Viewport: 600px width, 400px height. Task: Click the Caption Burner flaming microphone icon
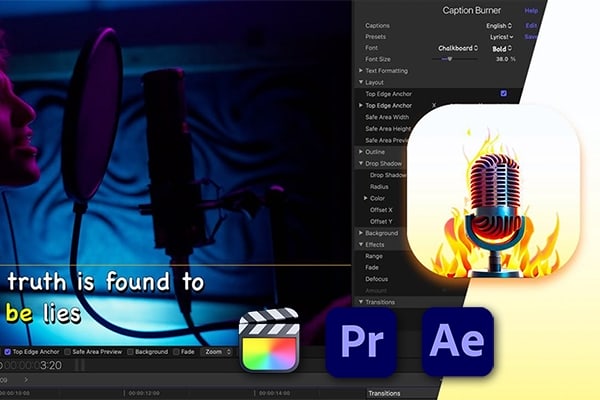coord(494,191)
